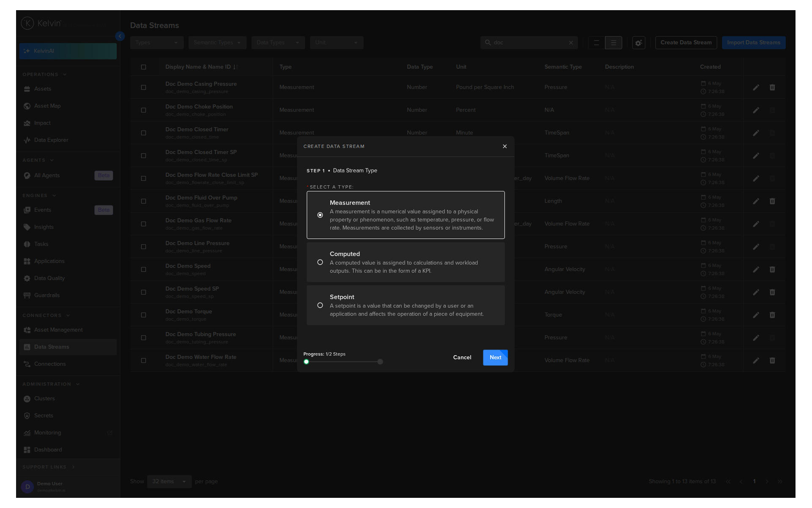
Task: Edit the Doc Demo Torque stream
Action: click(756, 315)
